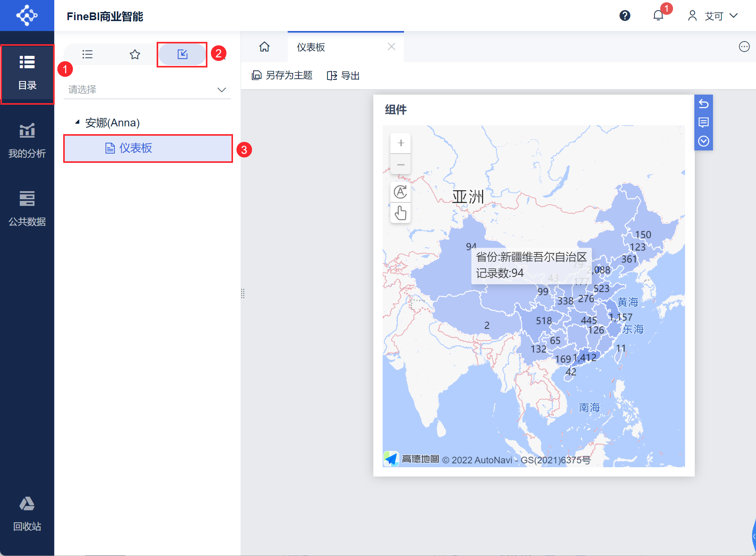Screen dimensions: 756x556
Task: Switch to the list view toggle
Action: [88, 54]
